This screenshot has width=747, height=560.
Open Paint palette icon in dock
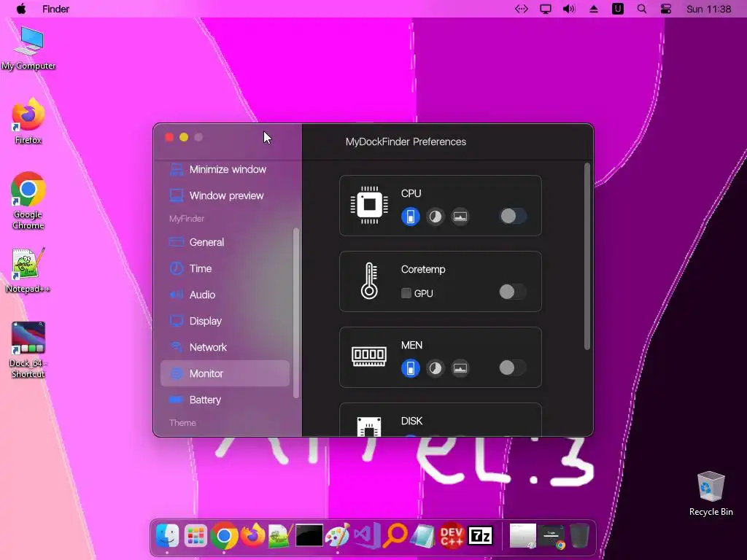337,536
